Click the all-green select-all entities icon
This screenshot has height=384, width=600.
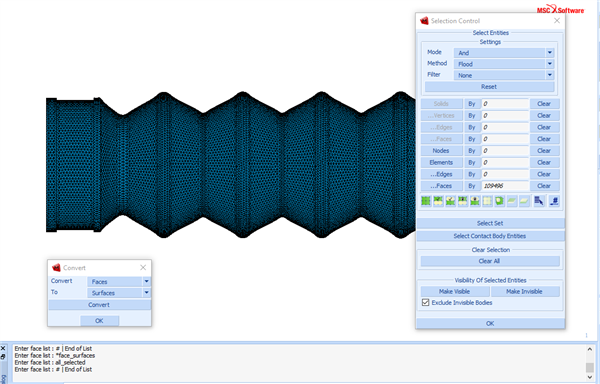point(426,201)
